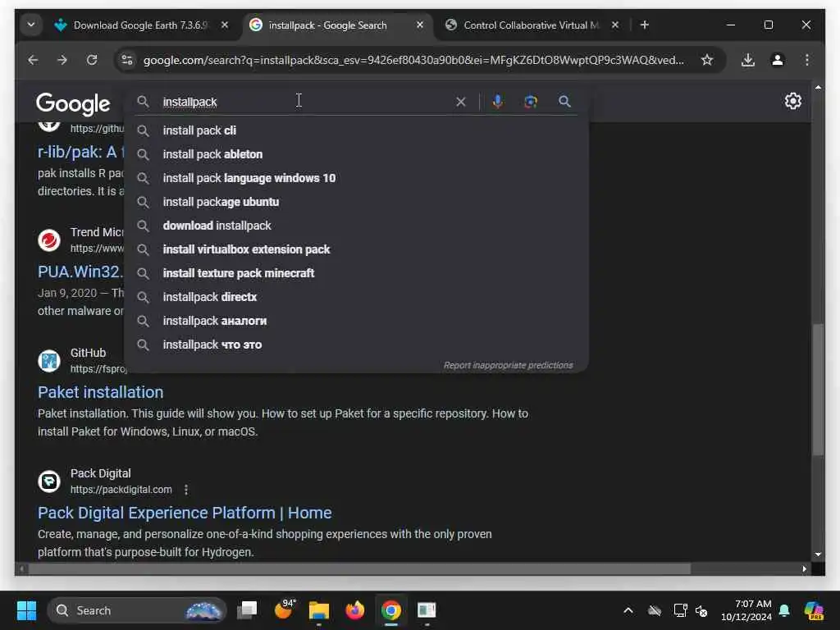Open the Chrome profile menu
This screenshot has height=630, width=840.
[778, 60]
